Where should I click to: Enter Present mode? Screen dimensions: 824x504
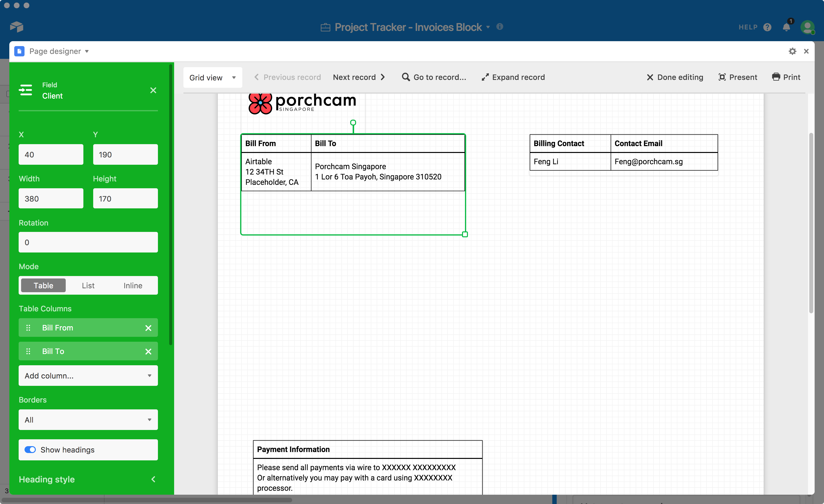tap(738, 77)
